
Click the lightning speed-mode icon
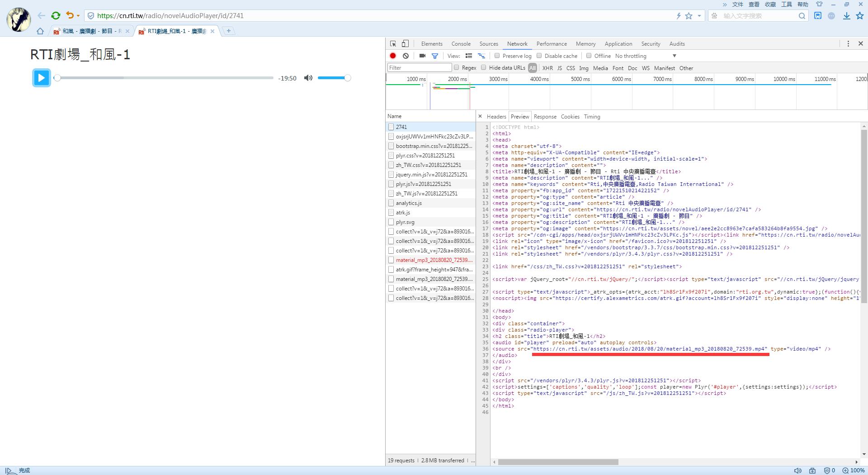pyautogui.click(x=679, y=16)
